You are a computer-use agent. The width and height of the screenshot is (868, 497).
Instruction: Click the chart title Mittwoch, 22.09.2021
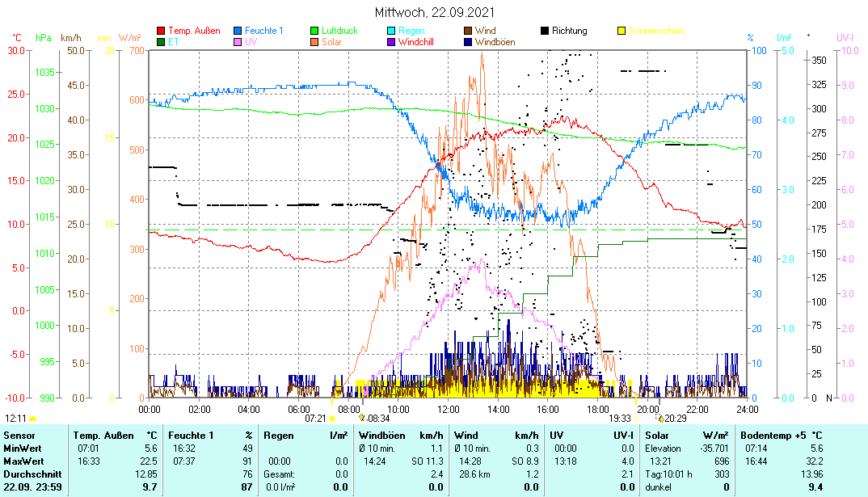[x=435, y=13]
